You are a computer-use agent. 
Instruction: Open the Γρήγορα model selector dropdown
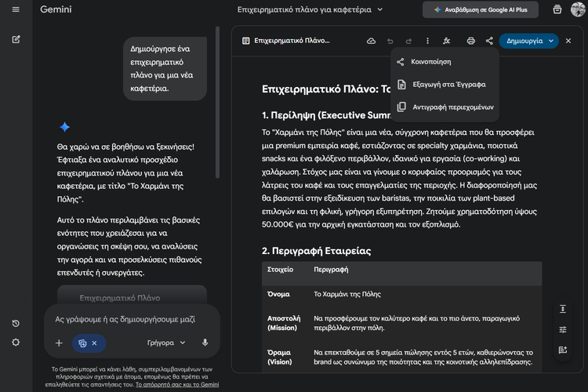tap(166, 343)
